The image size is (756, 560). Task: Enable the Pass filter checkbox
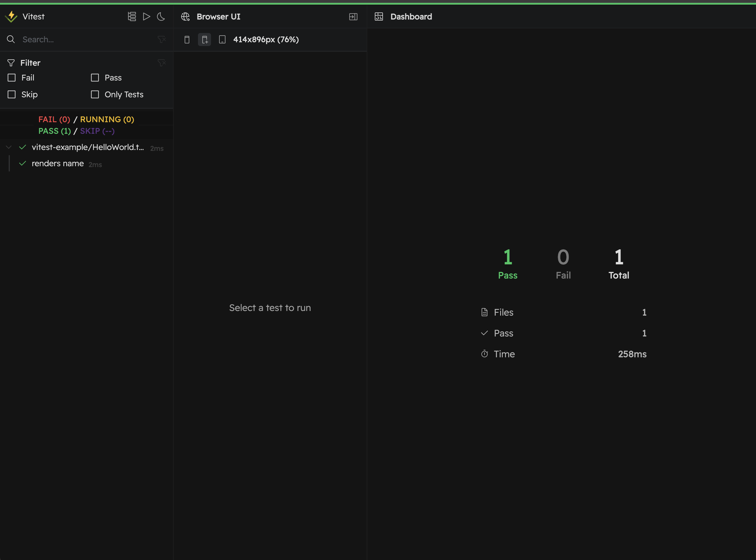[x=95, y=78]
